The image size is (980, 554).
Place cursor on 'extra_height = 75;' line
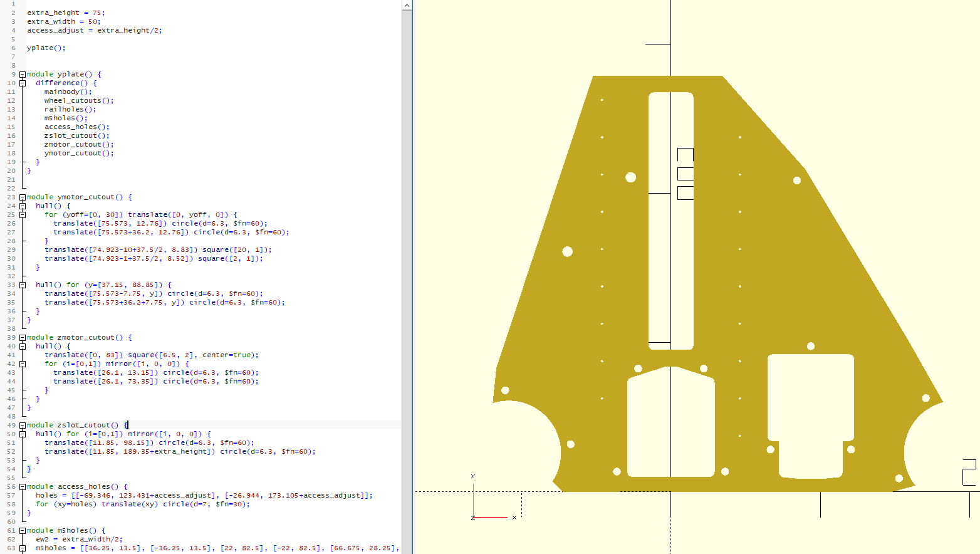[x=66, y=13]
